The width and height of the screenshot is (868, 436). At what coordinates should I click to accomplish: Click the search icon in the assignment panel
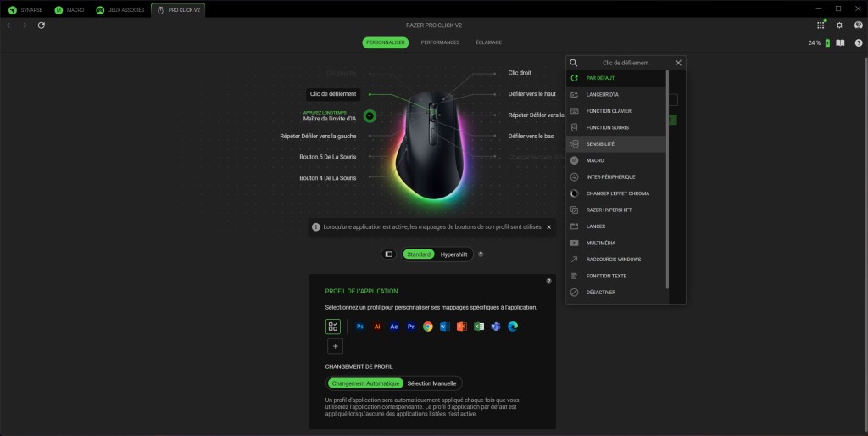574,63
